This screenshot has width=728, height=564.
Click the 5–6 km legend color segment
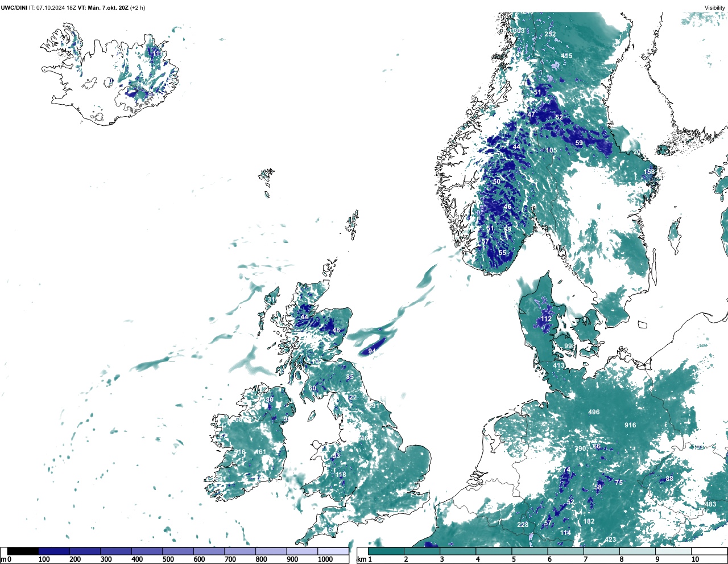pos(530,551)
